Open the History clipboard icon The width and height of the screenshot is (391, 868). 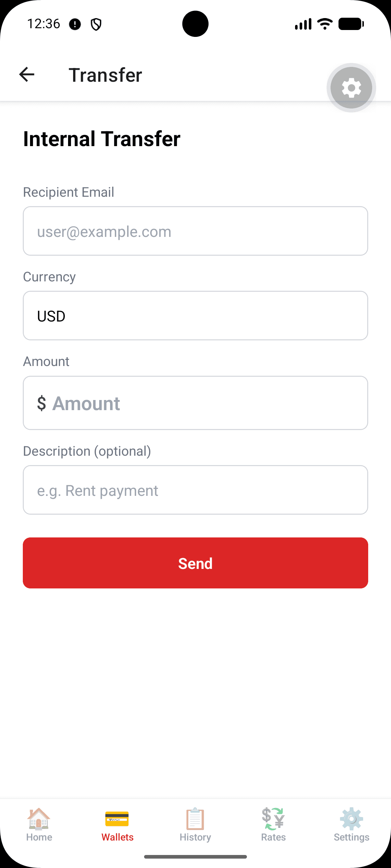pos(195,818)
